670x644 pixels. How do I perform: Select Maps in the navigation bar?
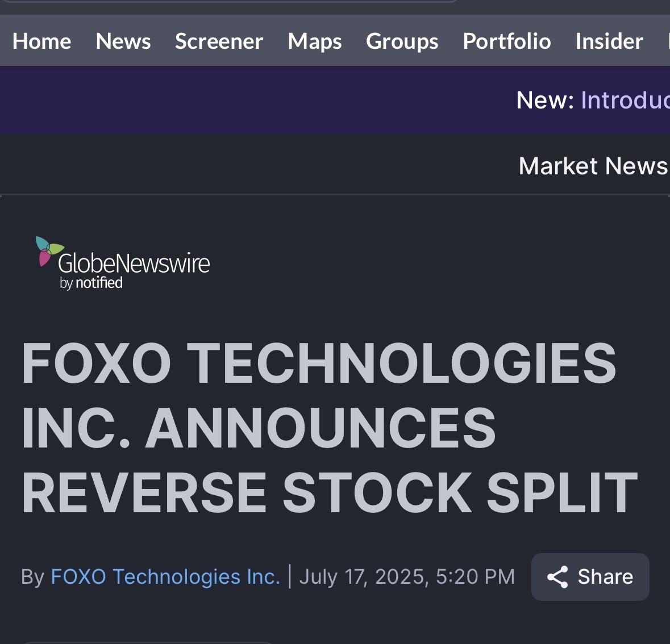[x=314, y=41]
